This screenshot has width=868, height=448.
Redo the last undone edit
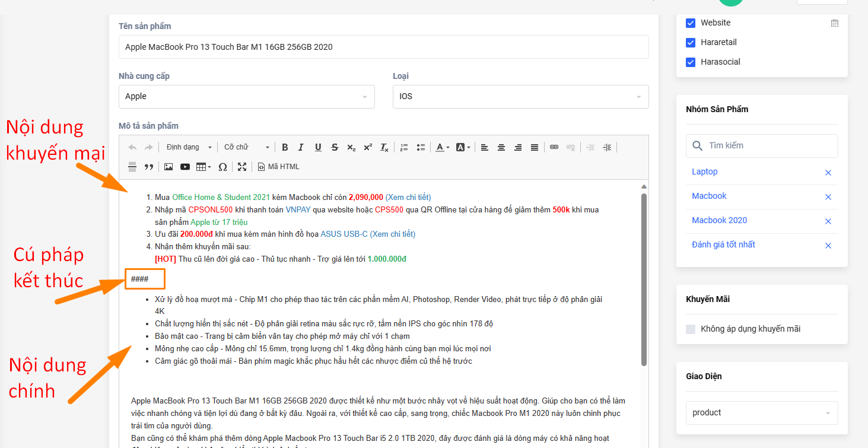click(x=148, y=147)
